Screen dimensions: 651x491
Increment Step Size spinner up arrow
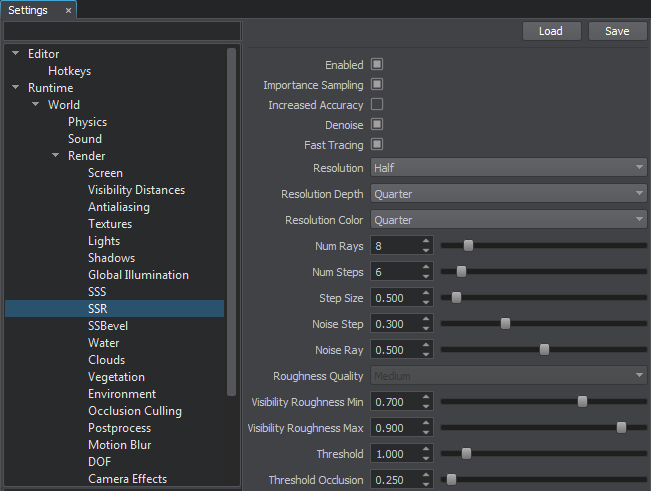coord(427,294)
